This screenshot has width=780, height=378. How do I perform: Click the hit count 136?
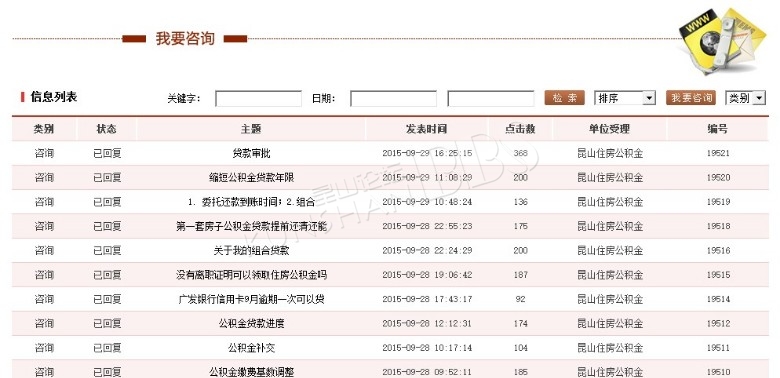[520, 202]
